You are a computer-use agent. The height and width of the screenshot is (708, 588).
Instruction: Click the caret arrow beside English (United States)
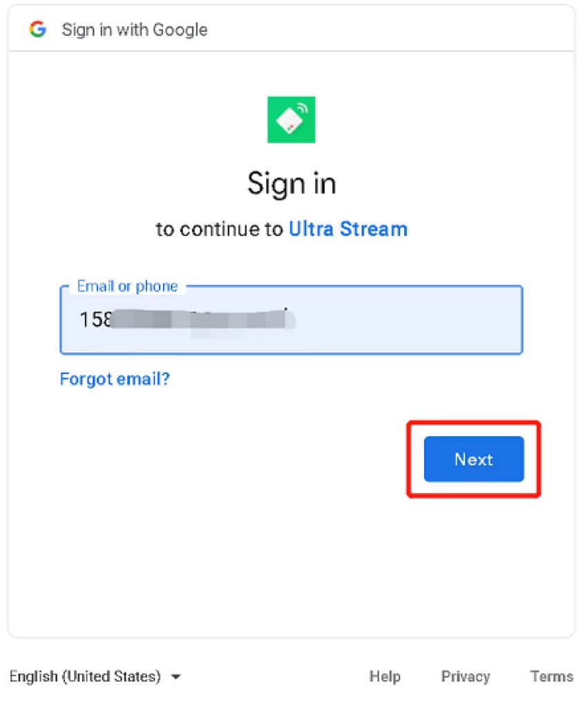176,676
